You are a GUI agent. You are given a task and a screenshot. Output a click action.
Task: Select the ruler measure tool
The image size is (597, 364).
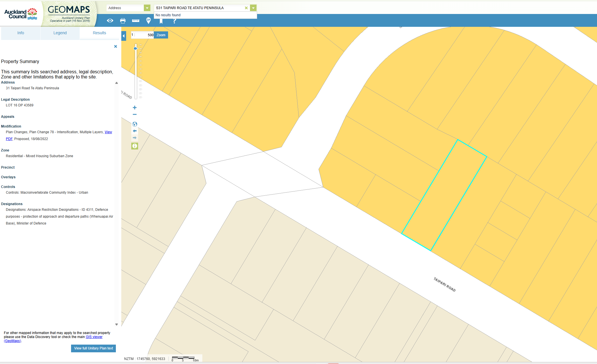coord(136,21)
